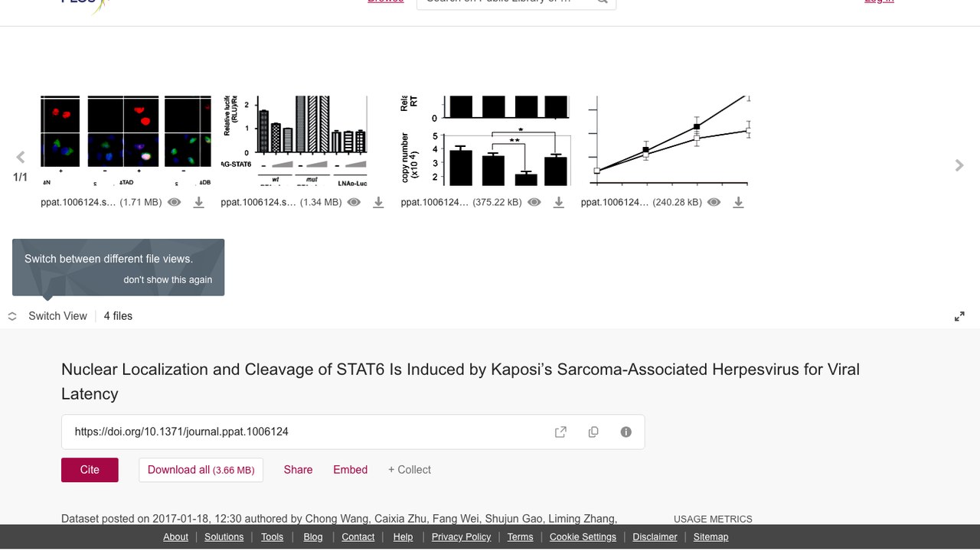
Task: Open the copy number bar chart thumbnail
Action: 486,142
